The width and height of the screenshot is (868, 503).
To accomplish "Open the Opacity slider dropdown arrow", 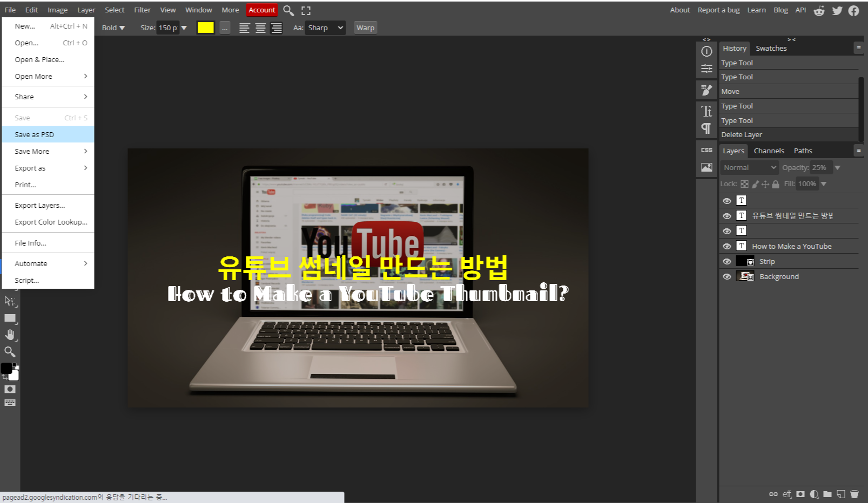I will click(x=838, y=168).
